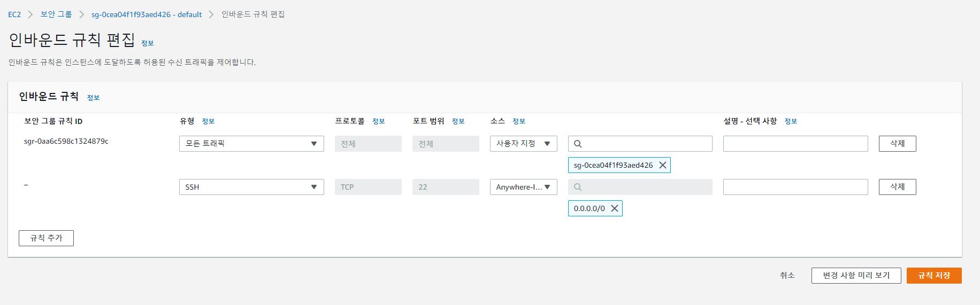The image size is (980, 305).
Task: Preview changes with 변경 사항 미리 보기
Action: pyautogui.click(x=856, y=276)
